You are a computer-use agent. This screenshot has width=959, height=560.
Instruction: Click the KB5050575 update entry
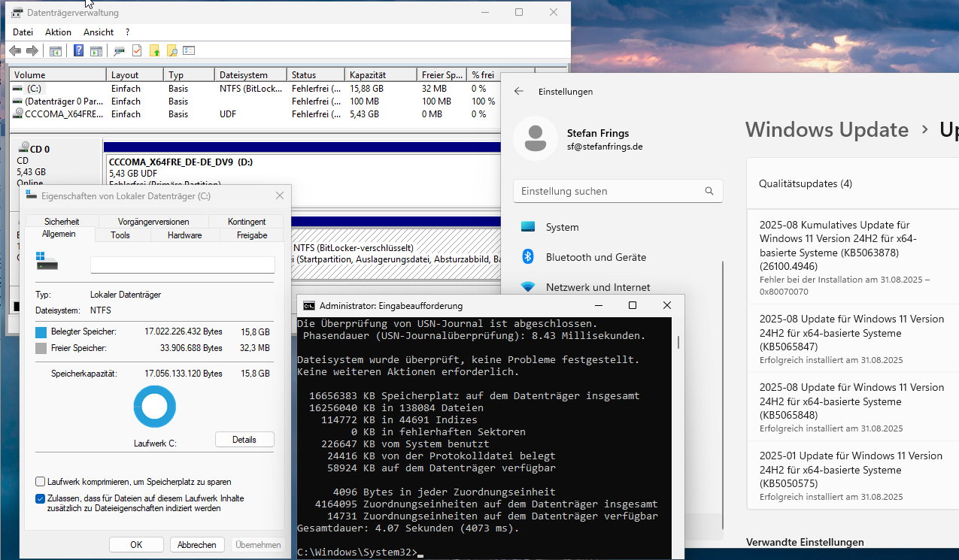coord(853,476)
